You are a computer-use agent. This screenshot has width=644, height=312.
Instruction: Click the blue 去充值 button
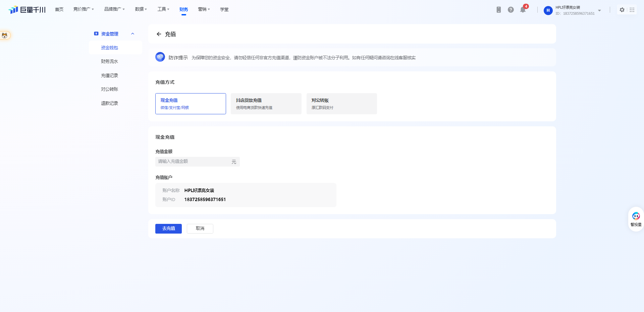pyautogui.click(x=168, y=229)
